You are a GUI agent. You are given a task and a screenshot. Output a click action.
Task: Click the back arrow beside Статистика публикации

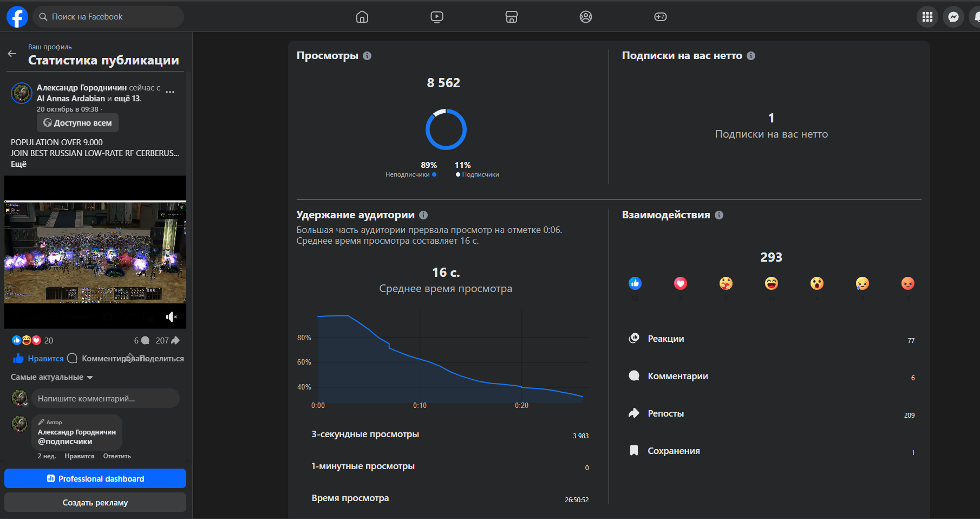[12, 54]
